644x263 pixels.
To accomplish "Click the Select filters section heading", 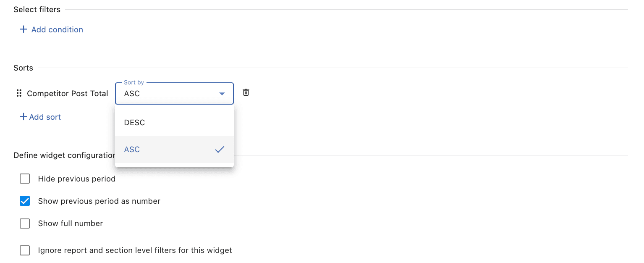I will 37,9.
